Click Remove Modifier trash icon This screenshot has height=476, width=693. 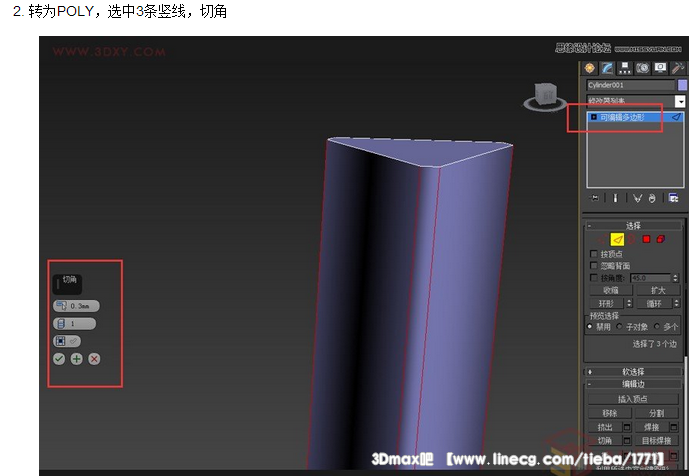pos(652,198)
